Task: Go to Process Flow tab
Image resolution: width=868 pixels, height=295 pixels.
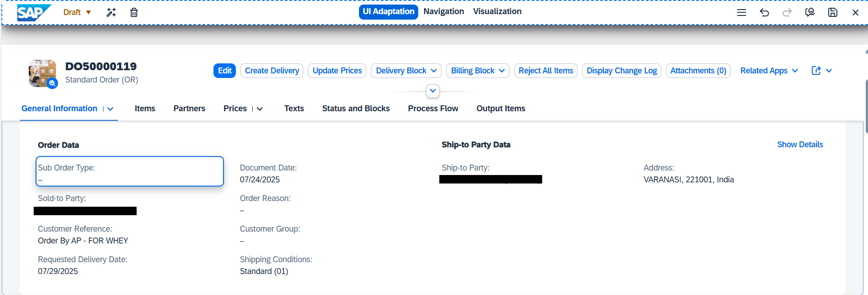Action: tap(433, 109)
